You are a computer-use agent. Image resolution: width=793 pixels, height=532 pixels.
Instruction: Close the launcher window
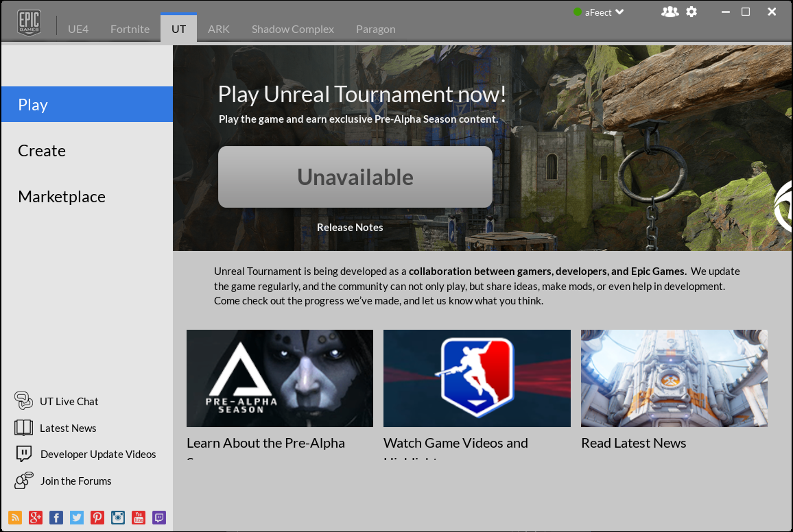pos(772,12)
